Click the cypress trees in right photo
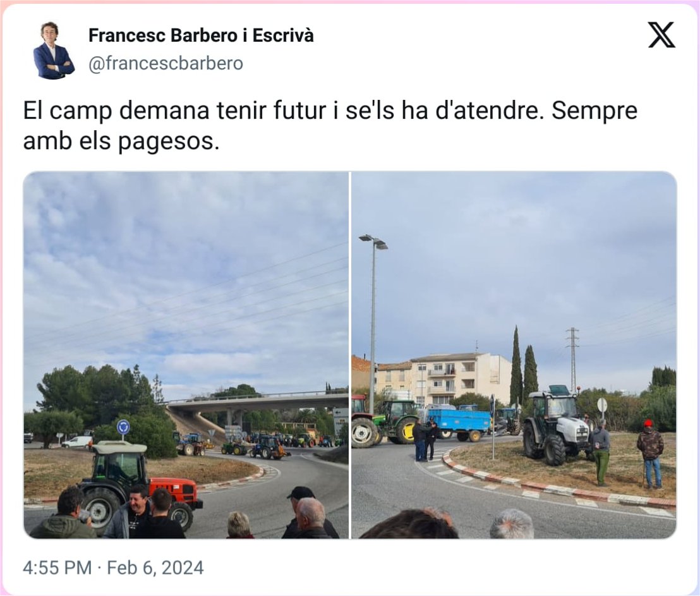Viewport: 700px width, 596px height. [x=523, y=365]
